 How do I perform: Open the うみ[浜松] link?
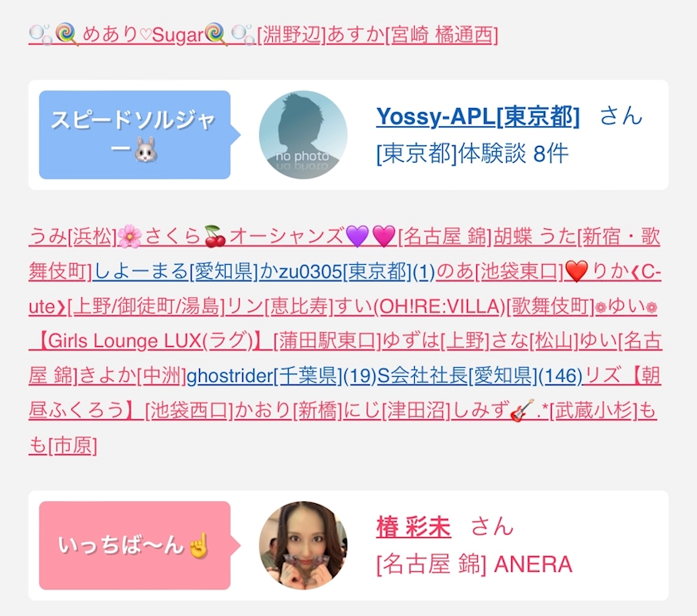coord(72,236)
